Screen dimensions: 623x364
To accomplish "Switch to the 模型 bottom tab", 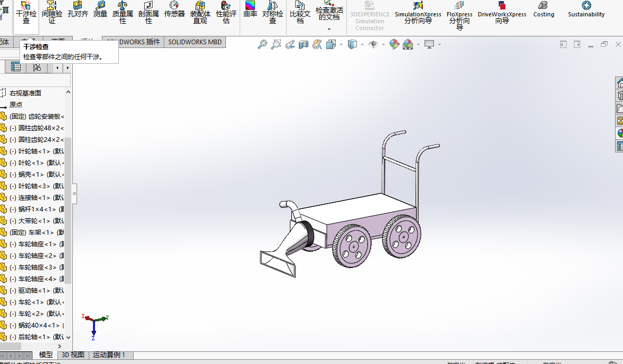I will (x=46, y=355).
